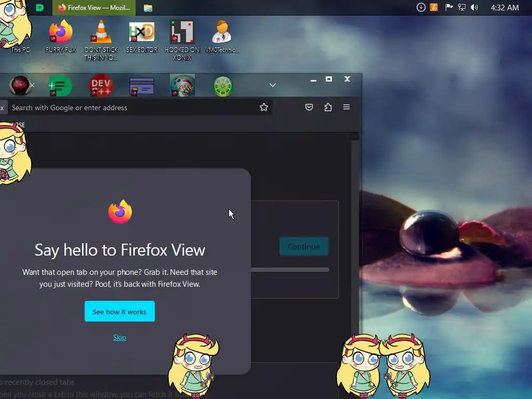This screenshot has width=532, height=399.
Task: Select the DEV C++ tab icon
Action: click(101, 86)
